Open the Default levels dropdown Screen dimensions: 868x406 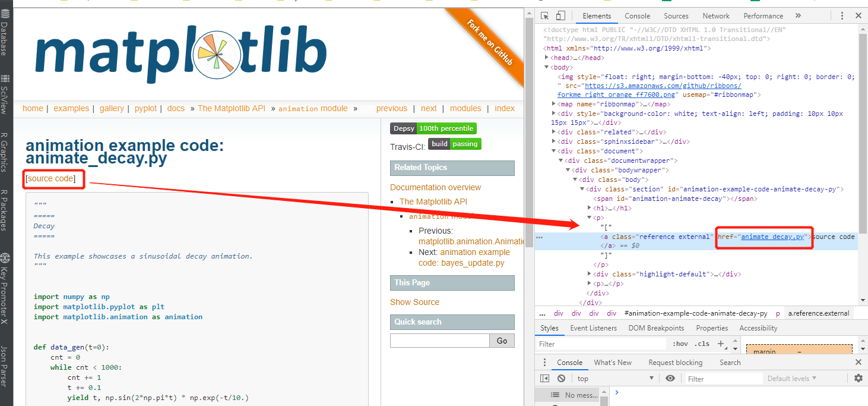[x=792, y=379]
